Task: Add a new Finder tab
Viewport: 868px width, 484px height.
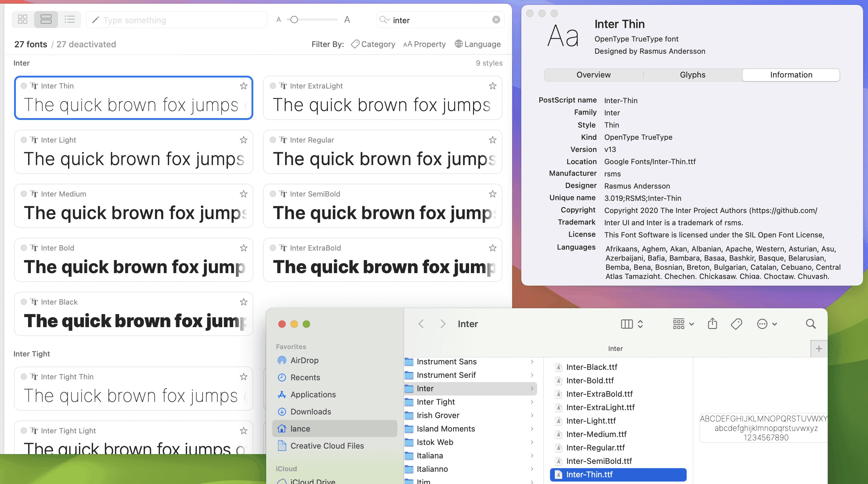Action: click(x=819, y=349)
